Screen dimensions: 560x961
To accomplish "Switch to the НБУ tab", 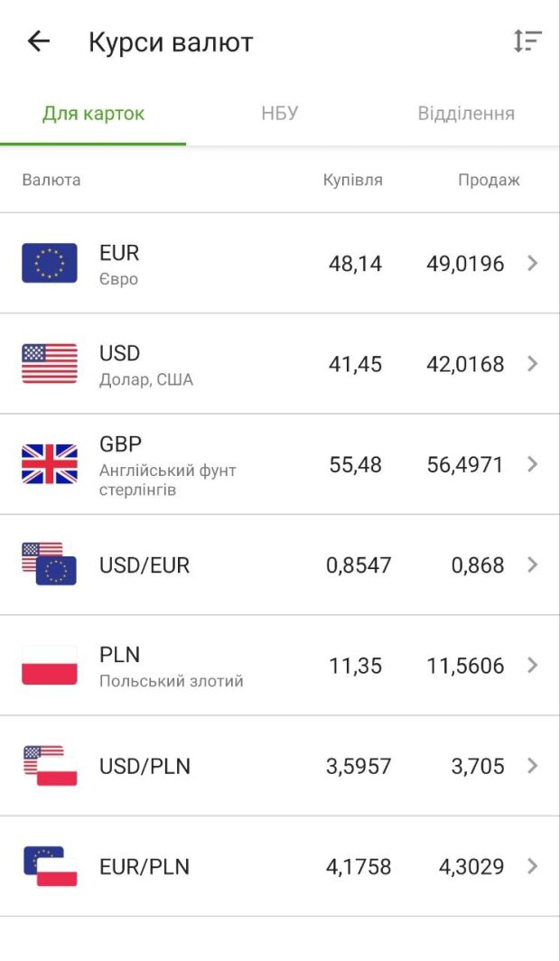I will point(280,114).
